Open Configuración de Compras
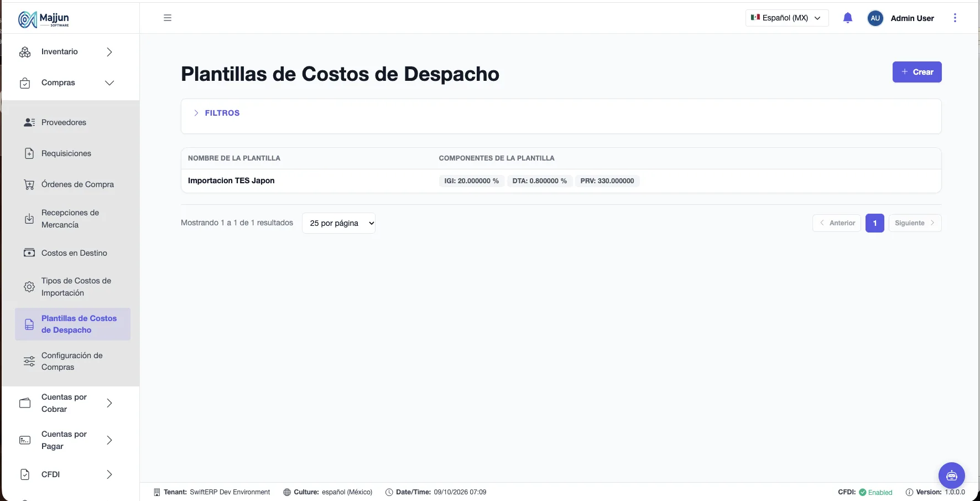The image size is (980, 501). click(72, 361)
